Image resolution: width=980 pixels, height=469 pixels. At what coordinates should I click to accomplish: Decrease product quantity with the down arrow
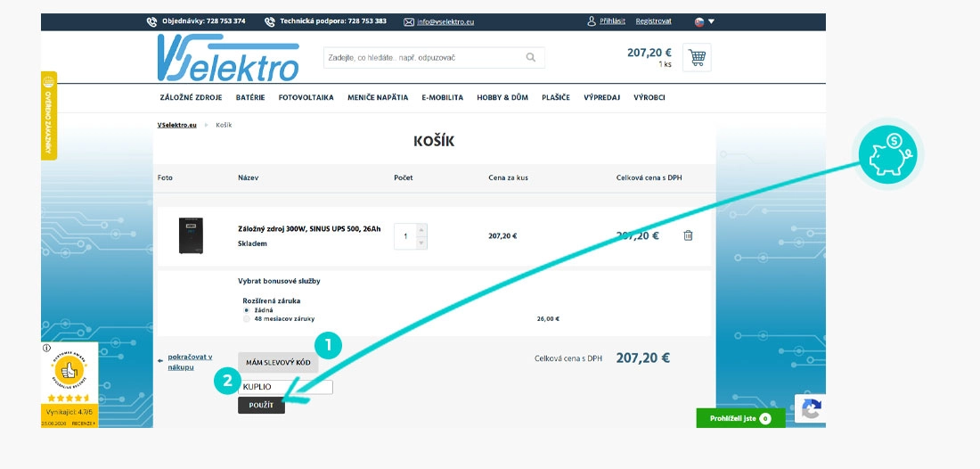(421, 243)
